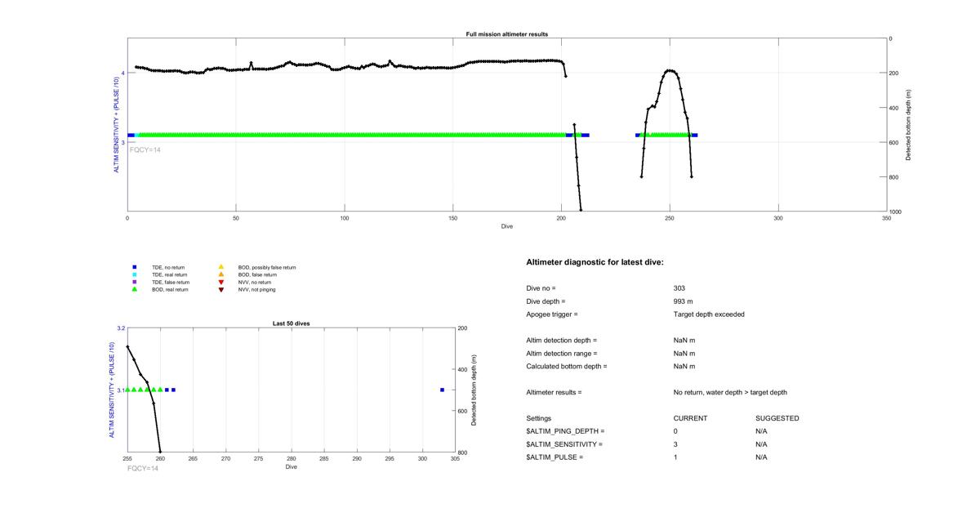Image resolution: width=980 pixels, height=508 pixels.
Task: Click the NaN m value for Calculated bottom depth
Action: click(684, 367)
